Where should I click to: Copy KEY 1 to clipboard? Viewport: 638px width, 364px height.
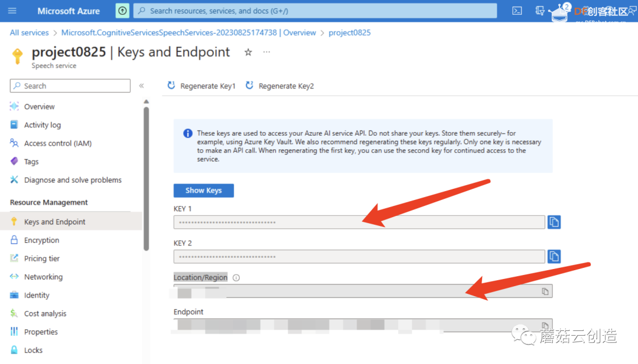coord(554,222)
